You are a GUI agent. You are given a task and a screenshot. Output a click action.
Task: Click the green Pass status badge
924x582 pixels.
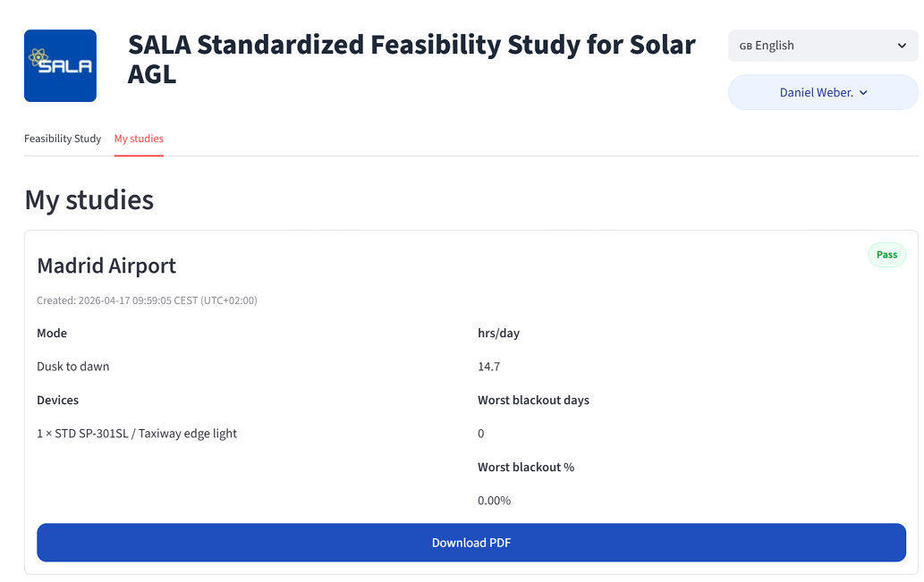point(886,255)
